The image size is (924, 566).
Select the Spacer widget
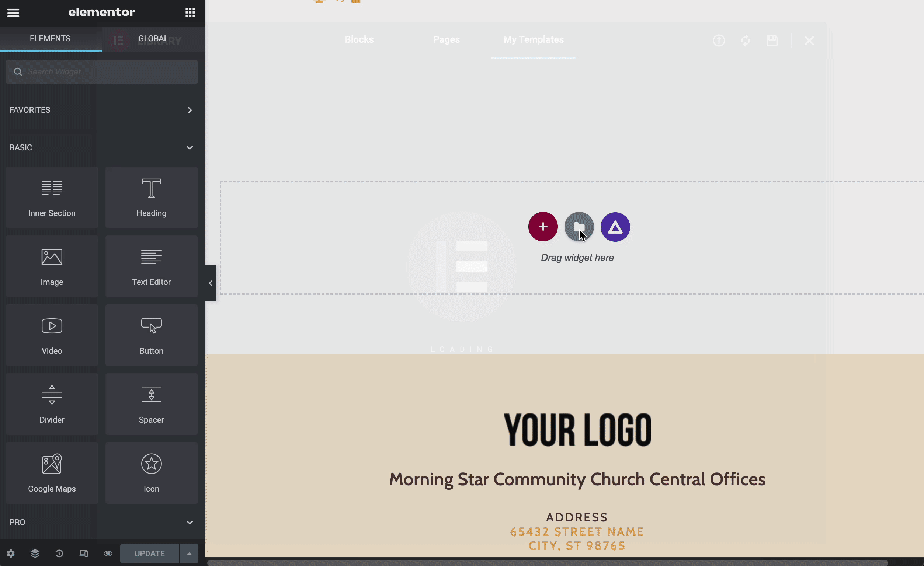[x=151, y=404]
